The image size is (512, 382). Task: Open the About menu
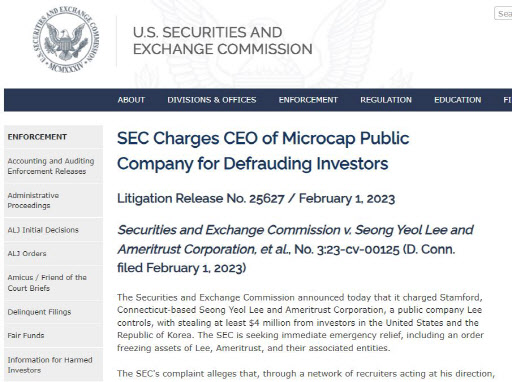coord(131,100)
